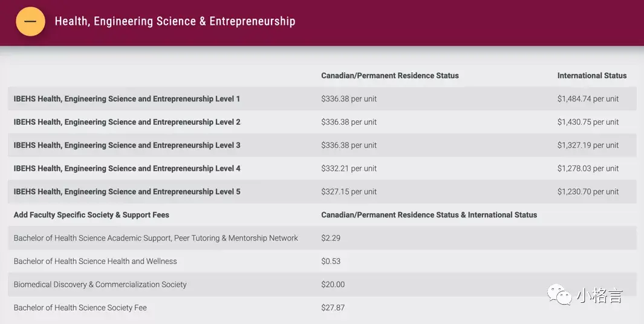
Task: Select the IBEHS Level 3 row label
Action: 127,145
